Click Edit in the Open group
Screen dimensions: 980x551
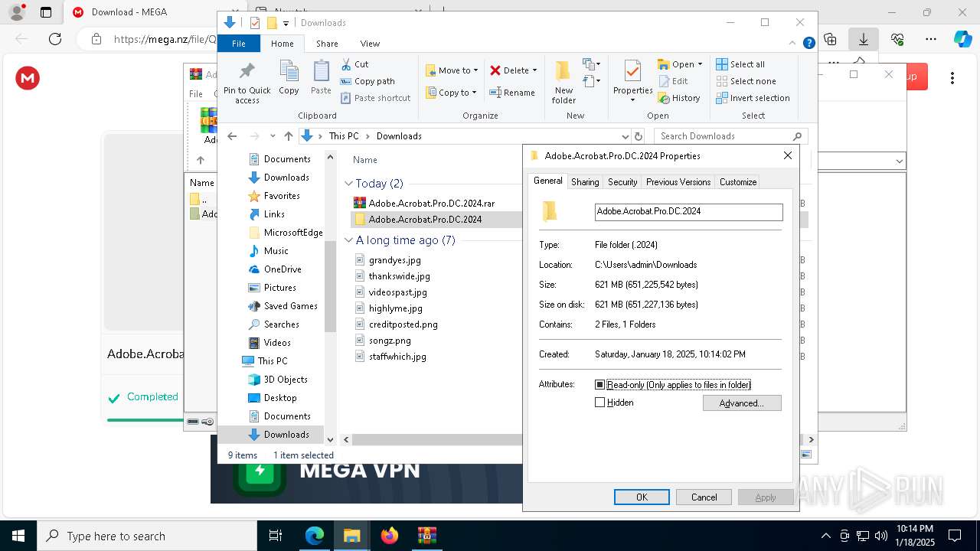pos(672,81)
